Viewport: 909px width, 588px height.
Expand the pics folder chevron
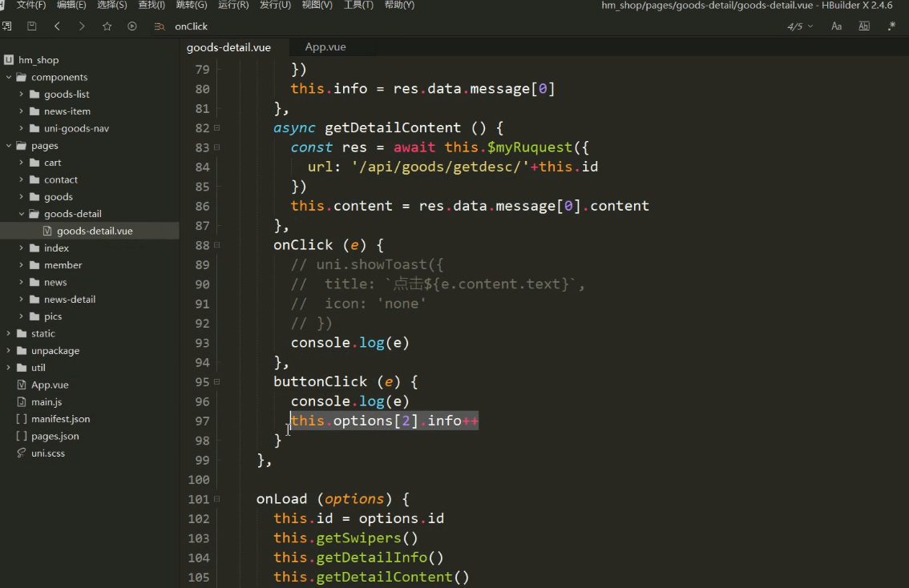pyautogui.click(x=22, y=316)
